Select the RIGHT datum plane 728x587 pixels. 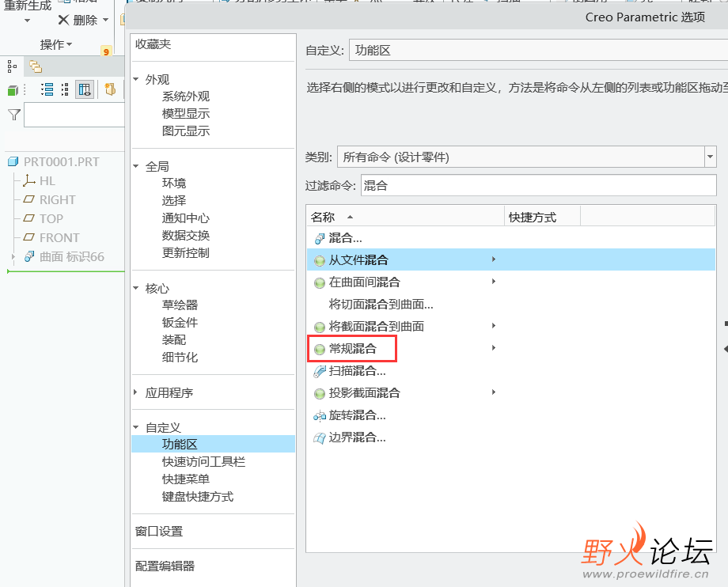(x=57, y=200)
